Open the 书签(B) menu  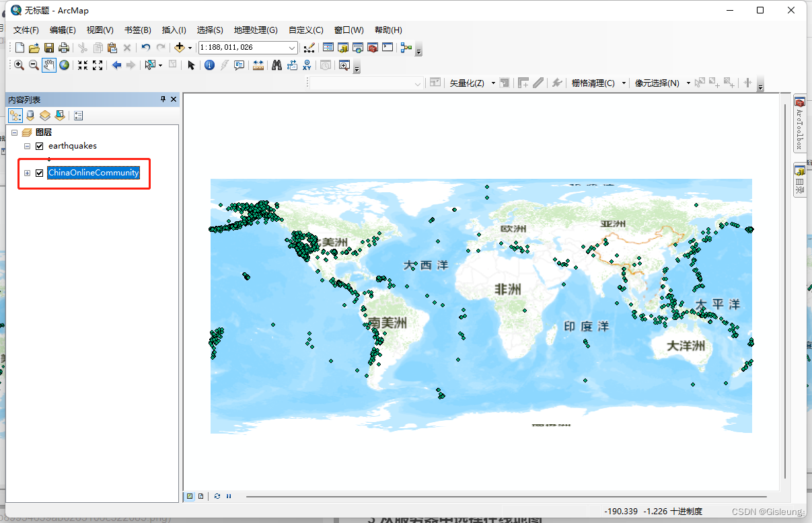point(137,30)
